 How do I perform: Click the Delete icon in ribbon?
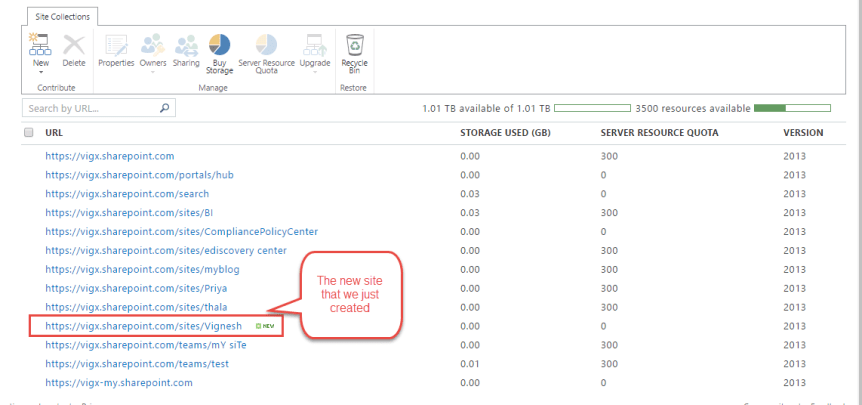(x=74, y=44)
